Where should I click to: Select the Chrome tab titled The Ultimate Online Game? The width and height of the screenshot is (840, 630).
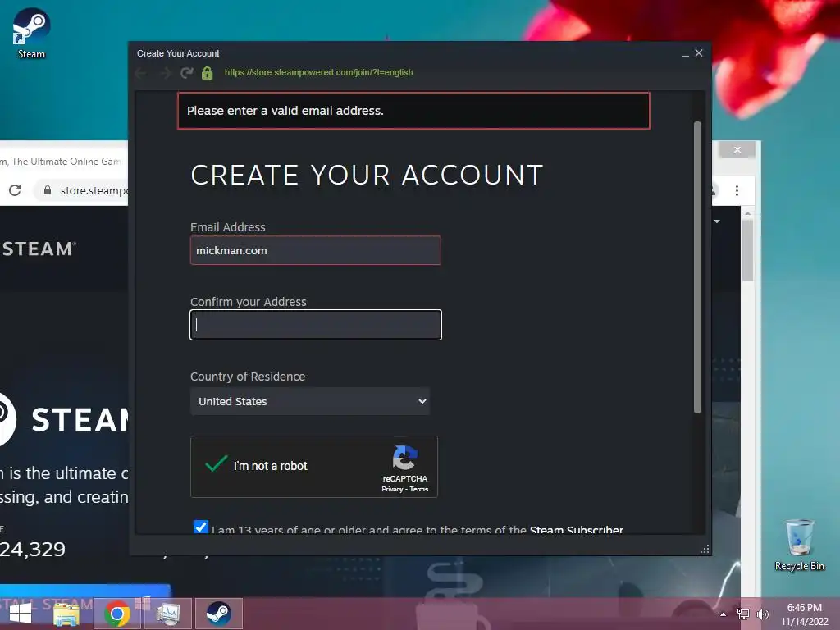[60, 162]
